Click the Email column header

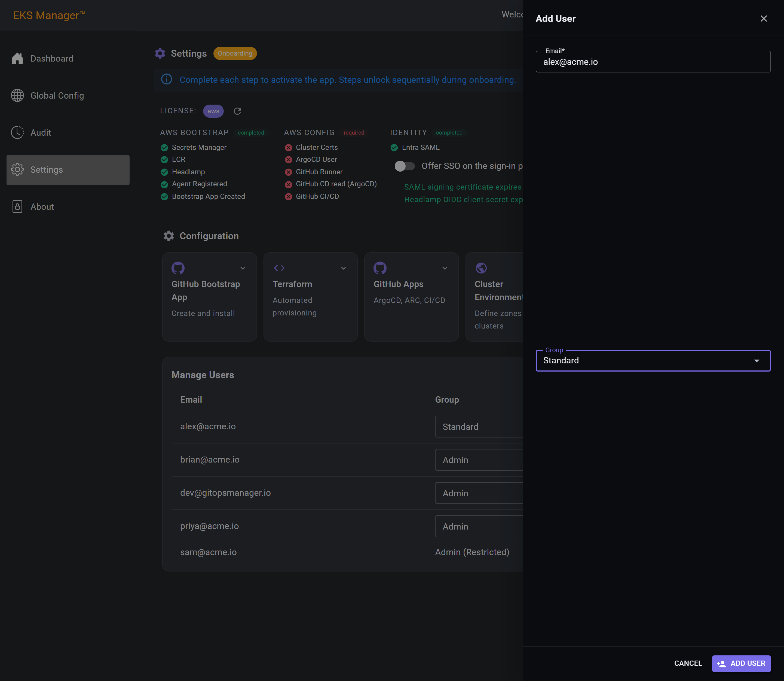coord(191,400)
